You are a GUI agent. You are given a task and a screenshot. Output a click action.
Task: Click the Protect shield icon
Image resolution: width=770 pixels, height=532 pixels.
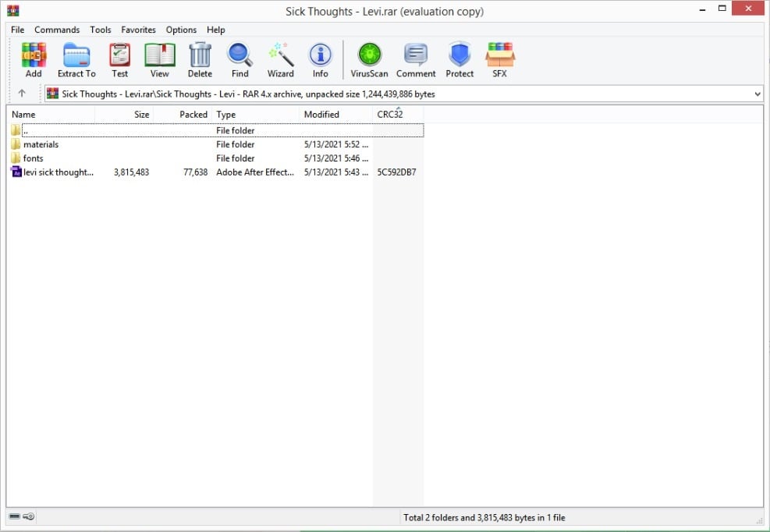tap(460, 55)
